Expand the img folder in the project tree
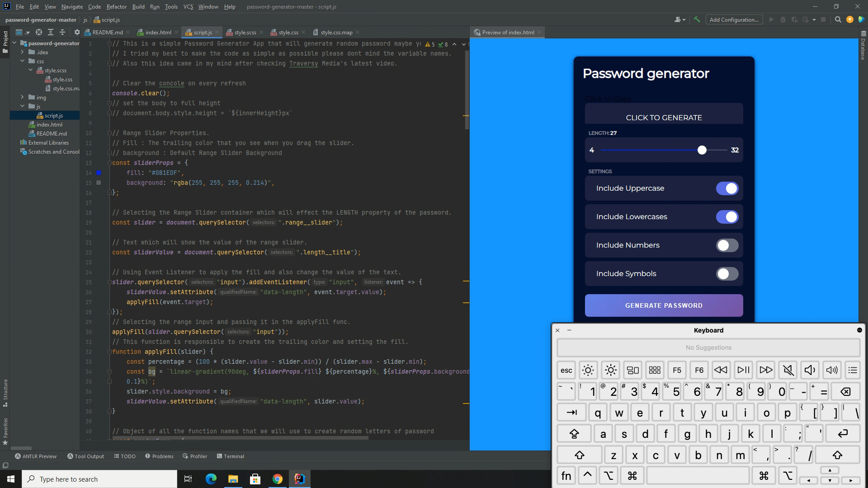This screenshot has width=868, height=488. 22,97
